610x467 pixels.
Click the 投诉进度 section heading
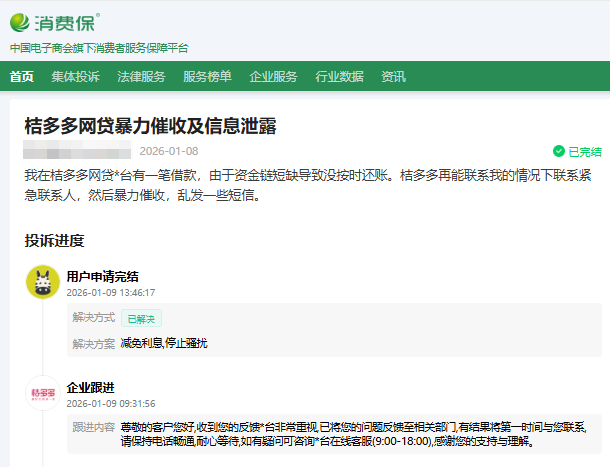click(54, 240)
